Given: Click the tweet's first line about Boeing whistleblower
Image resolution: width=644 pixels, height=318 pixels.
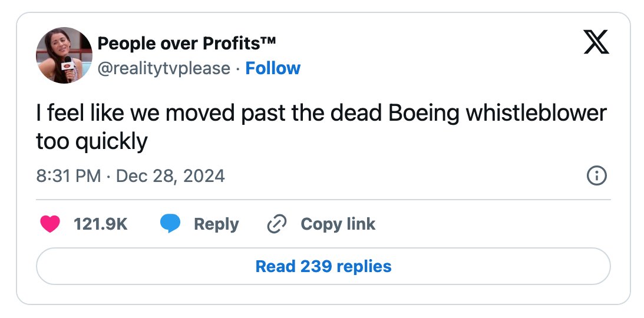Looking at the screenshot, I should click(x=321, y=114).
